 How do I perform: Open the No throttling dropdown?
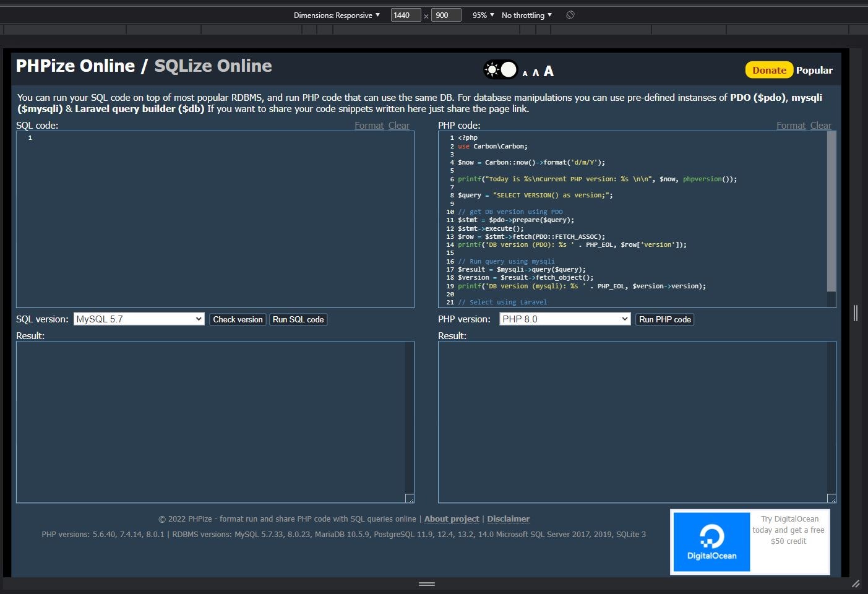click(x=526, y=15)
